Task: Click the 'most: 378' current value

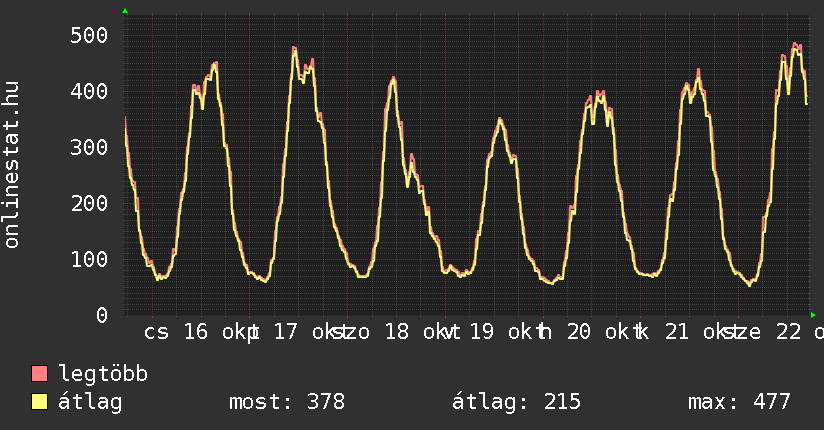Action: point(287,402)
